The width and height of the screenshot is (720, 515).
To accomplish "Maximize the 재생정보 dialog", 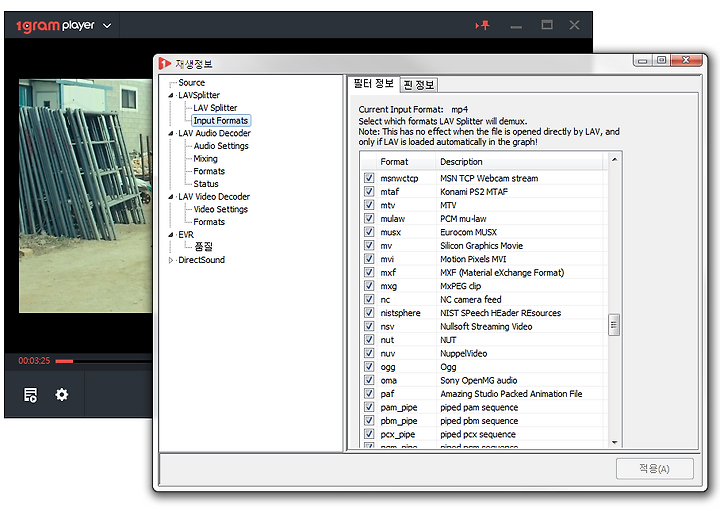I will [x=661, y=60].
